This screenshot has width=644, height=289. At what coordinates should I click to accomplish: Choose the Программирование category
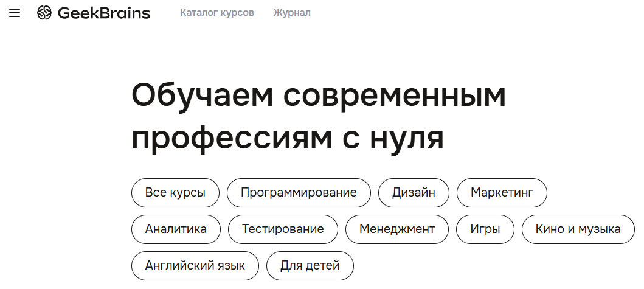[299, 193]
